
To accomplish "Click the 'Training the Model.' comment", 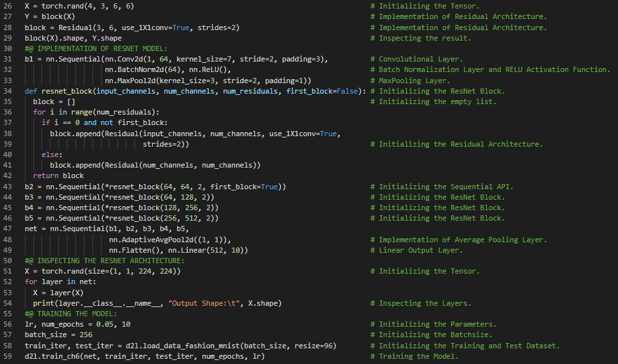I will pyautogui.click(x=418, y=356).
